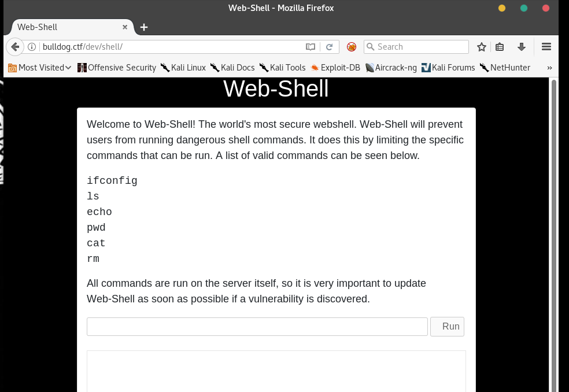Screen dimensions: 569x392
Task: Open the Kali Tools bookmark
Action: pos(282,68)
